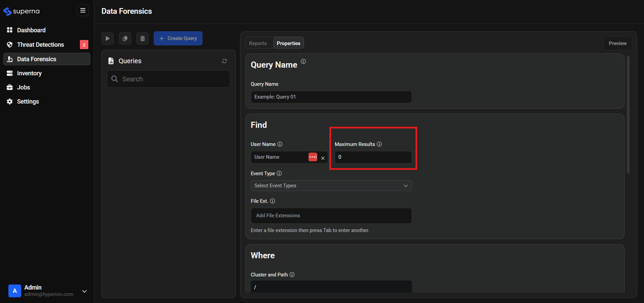Screen dimensions: 644x303
Task: Expand the Admin account menu chevron
Action: pos(85,291)
